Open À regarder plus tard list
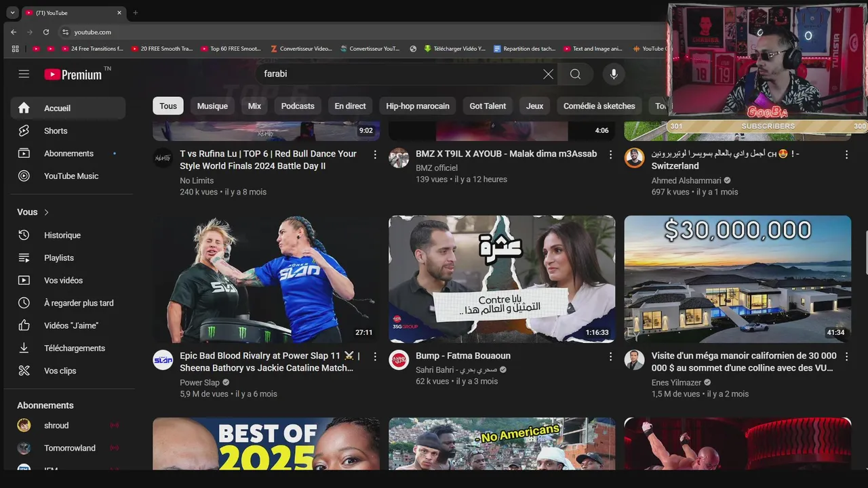Image resolution: width=868 pixels, height=488 pixels. pyautogui.click(x=68, y=303)
